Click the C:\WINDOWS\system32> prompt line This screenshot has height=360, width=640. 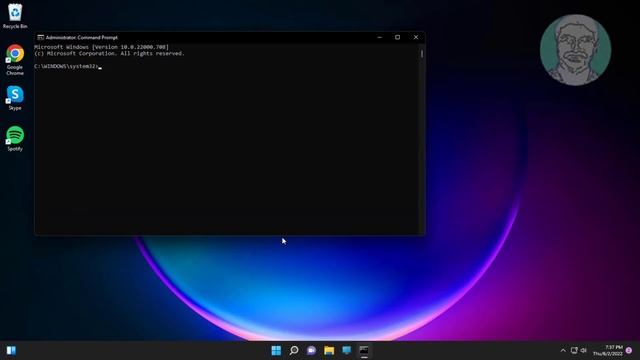(x=68, y=66)
